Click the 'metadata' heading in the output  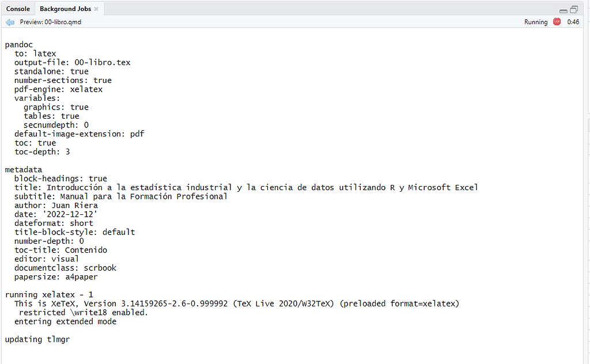point(23,170)
